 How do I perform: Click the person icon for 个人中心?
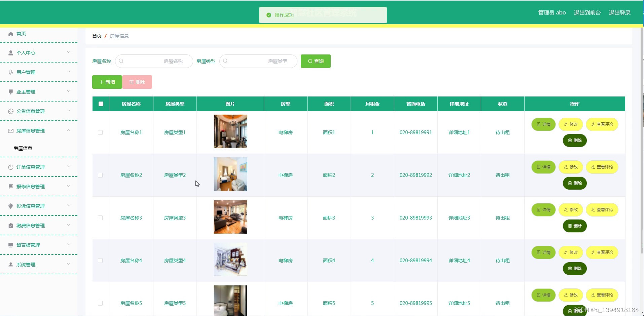pos(11,53)
